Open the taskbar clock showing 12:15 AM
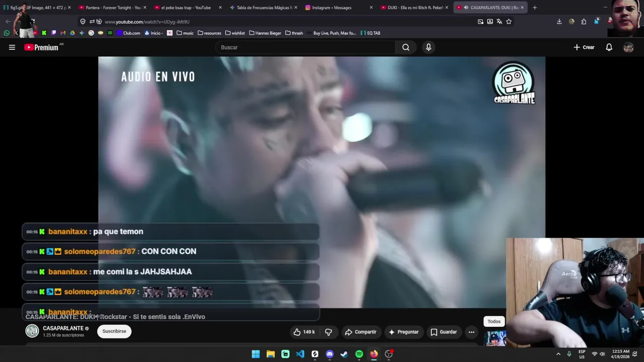 coord(620,354)
